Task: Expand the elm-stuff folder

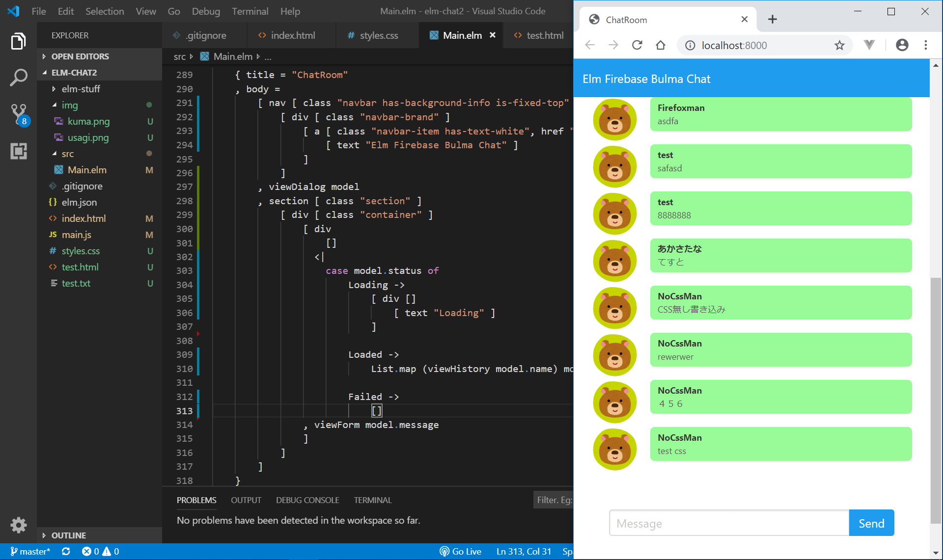Action: pyautogui.click(x=99, y=89)
